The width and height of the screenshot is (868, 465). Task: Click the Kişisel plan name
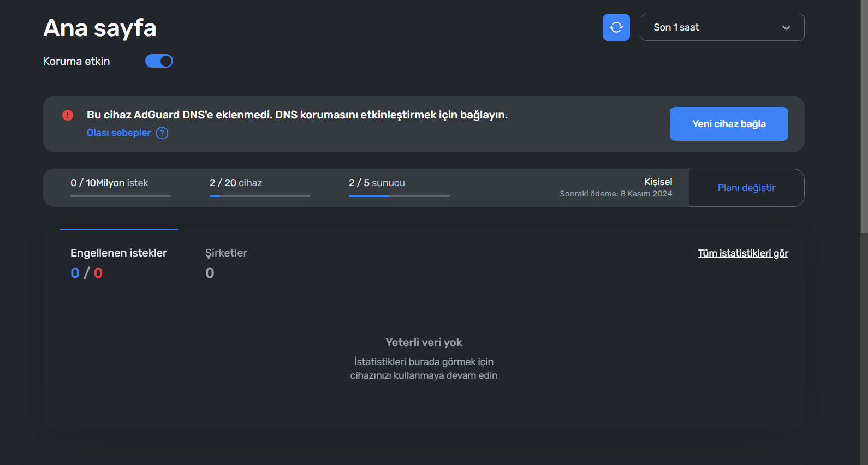658,182
